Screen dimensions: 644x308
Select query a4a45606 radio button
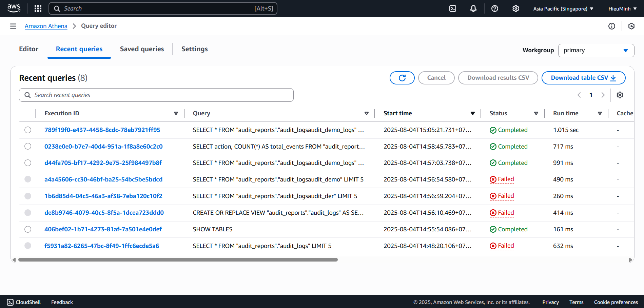click(x=28, y=179)
